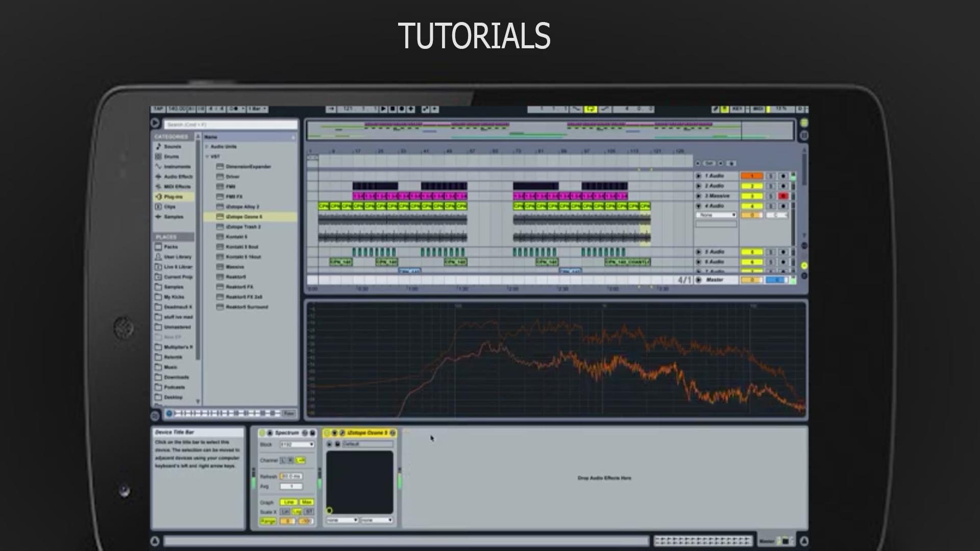Toggle the Spectrum device activator
Screen dimensions: 980x551
click(x=262, y=433)
